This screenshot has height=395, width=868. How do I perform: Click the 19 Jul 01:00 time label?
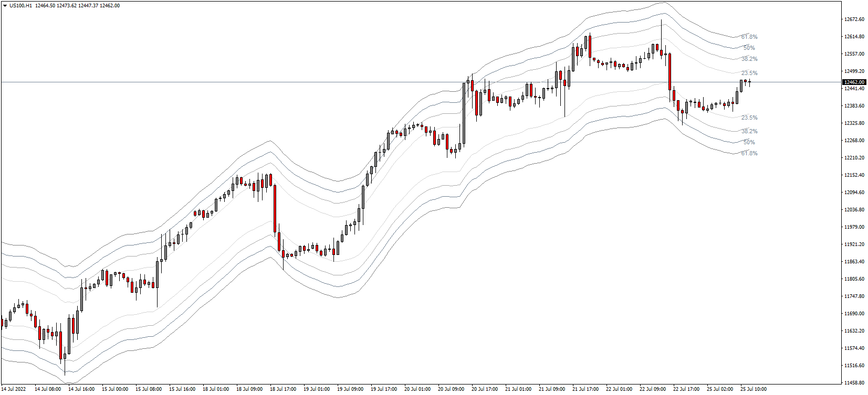[x=317, y=389]
